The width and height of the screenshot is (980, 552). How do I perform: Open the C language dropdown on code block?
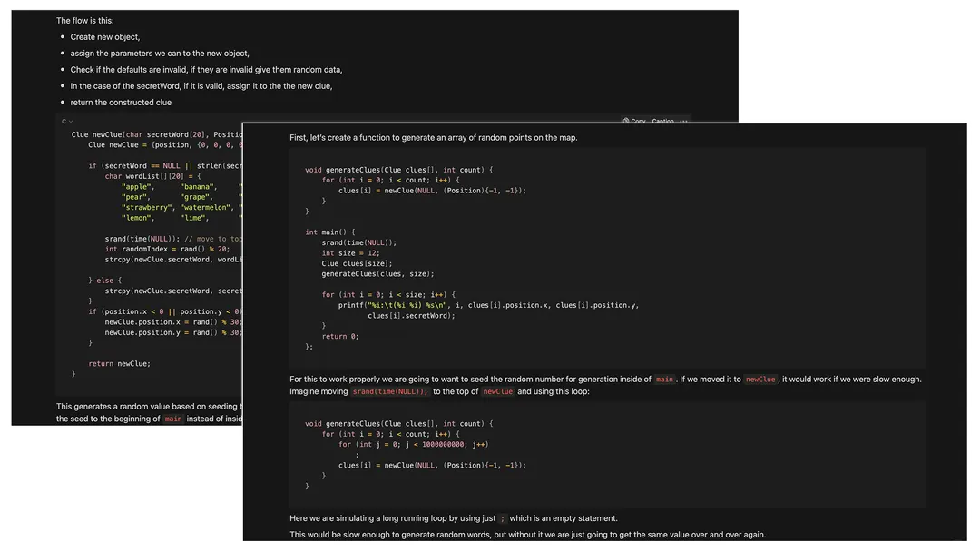click(67, 122)
